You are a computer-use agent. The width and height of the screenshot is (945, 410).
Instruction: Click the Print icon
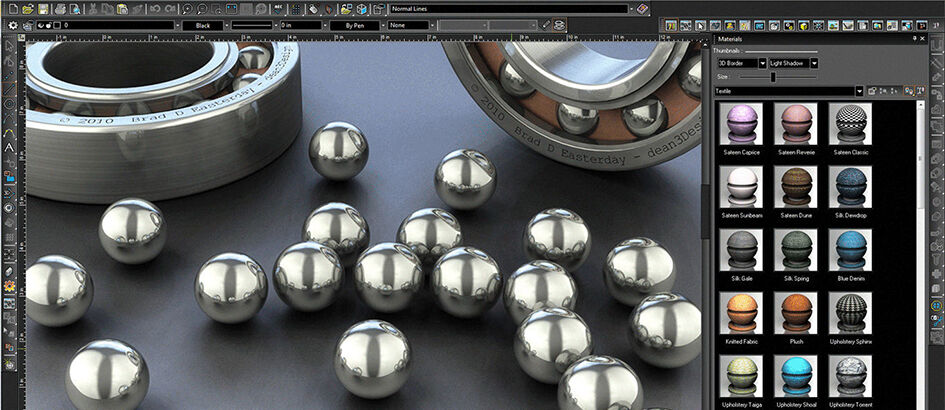pyautogui.click(x=60, y=9)
